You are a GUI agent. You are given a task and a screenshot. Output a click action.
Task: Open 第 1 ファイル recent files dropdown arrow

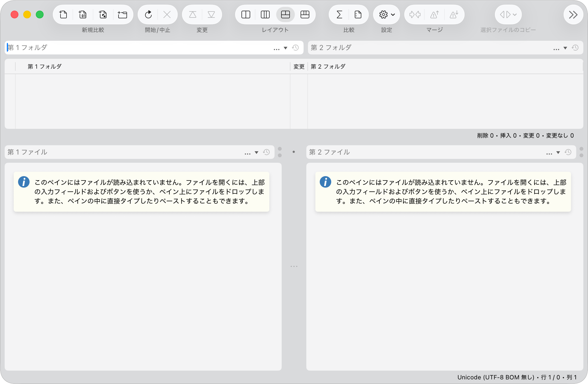(256, 153)
